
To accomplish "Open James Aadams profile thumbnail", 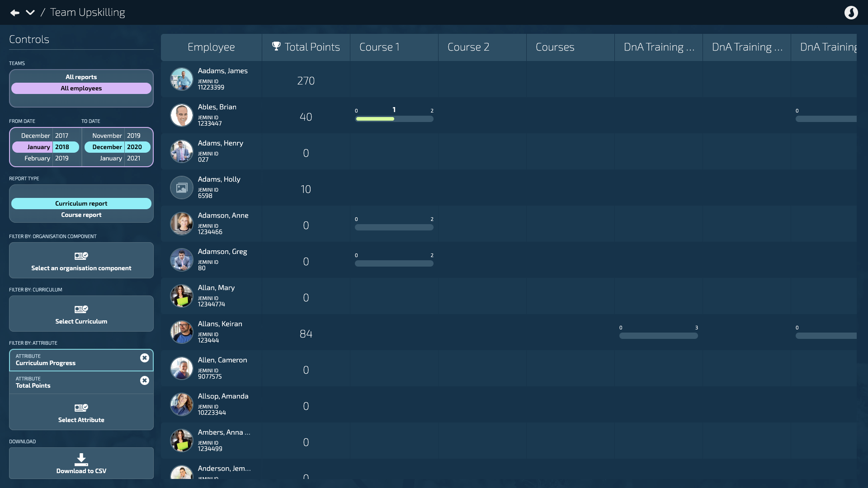I will [x=182, y=79].
